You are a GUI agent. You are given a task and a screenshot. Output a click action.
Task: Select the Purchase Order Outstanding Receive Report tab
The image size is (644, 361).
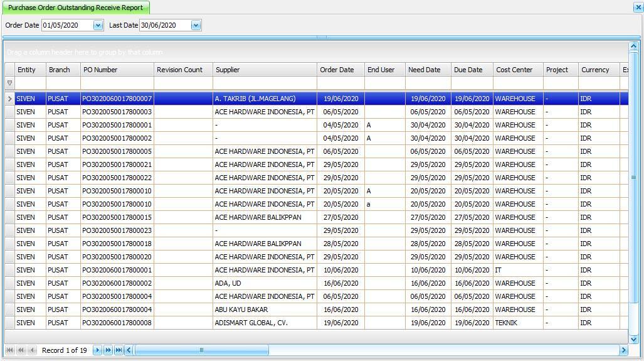(x=76, y=8)
